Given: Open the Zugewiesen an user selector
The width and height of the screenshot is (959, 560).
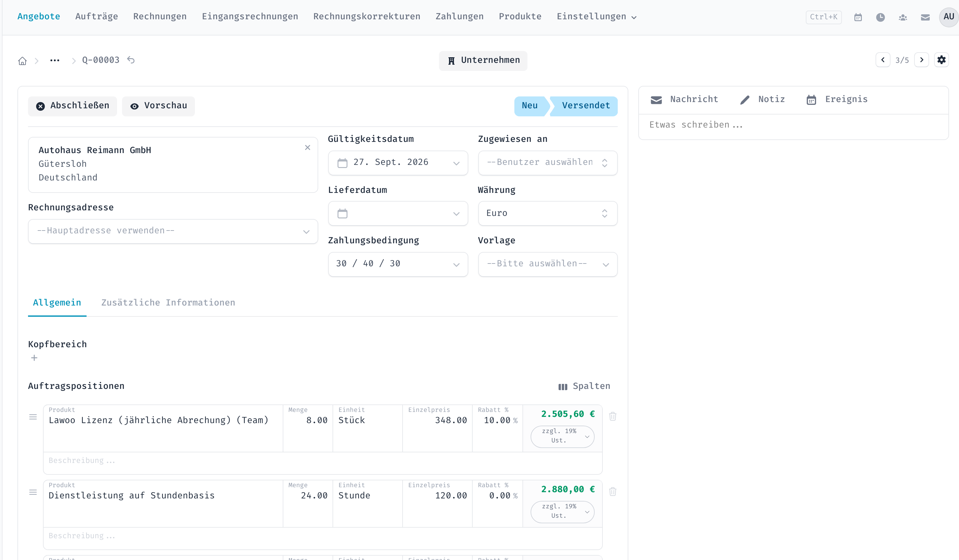Looking at the screenshot, I should 548,163.
